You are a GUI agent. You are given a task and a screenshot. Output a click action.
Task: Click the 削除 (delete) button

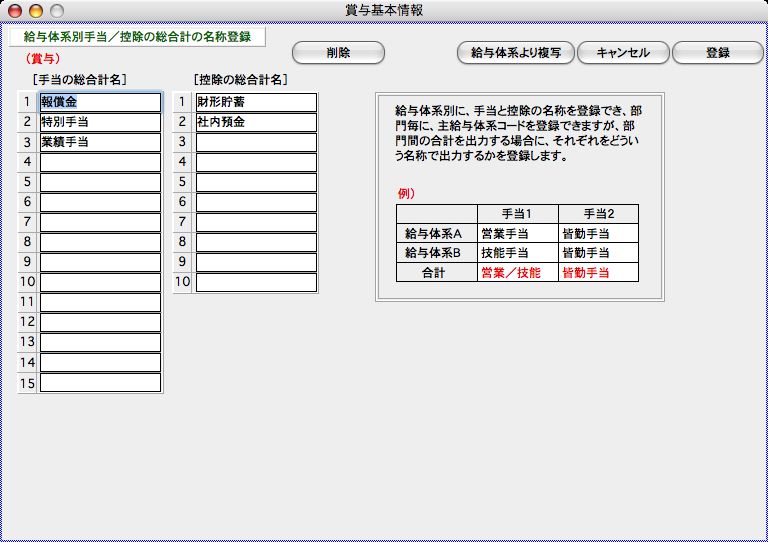[x=338, y=53]
